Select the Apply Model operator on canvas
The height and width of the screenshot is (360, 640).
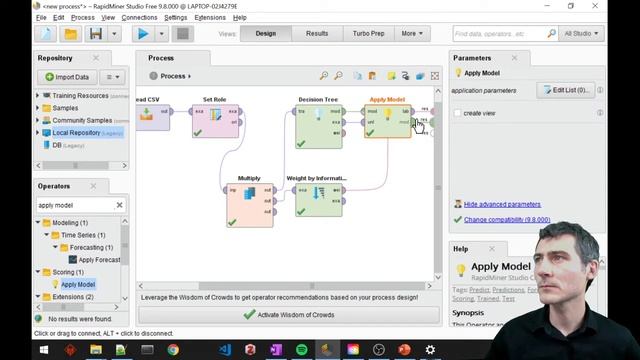tap(387, 121)
